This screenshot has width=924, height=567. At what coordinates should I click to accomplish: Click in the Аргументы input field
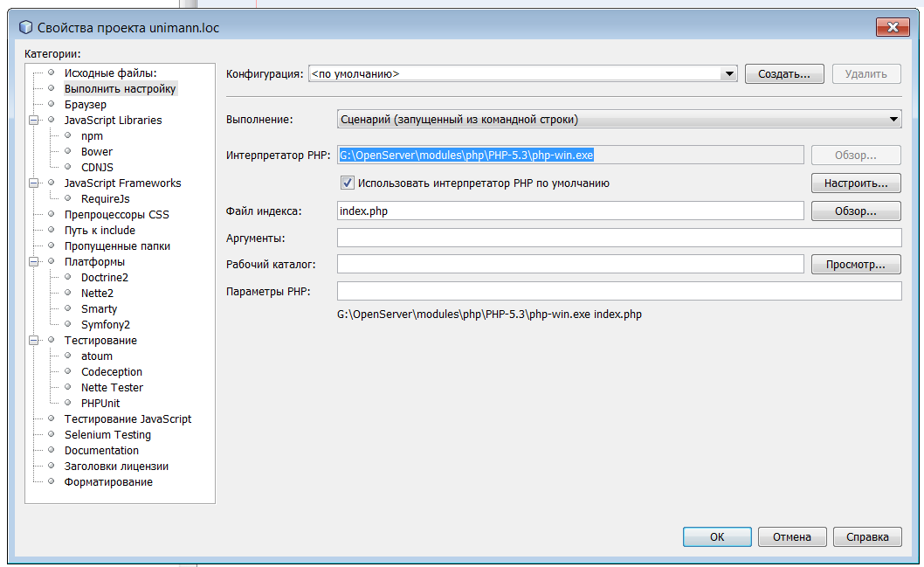tap(618, 238)
